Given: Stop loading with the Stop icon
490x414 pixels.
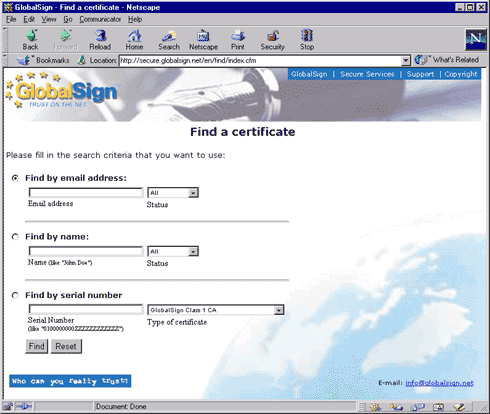Looking at the screenshot, I should pyautogui.click(x=307, y=40).
